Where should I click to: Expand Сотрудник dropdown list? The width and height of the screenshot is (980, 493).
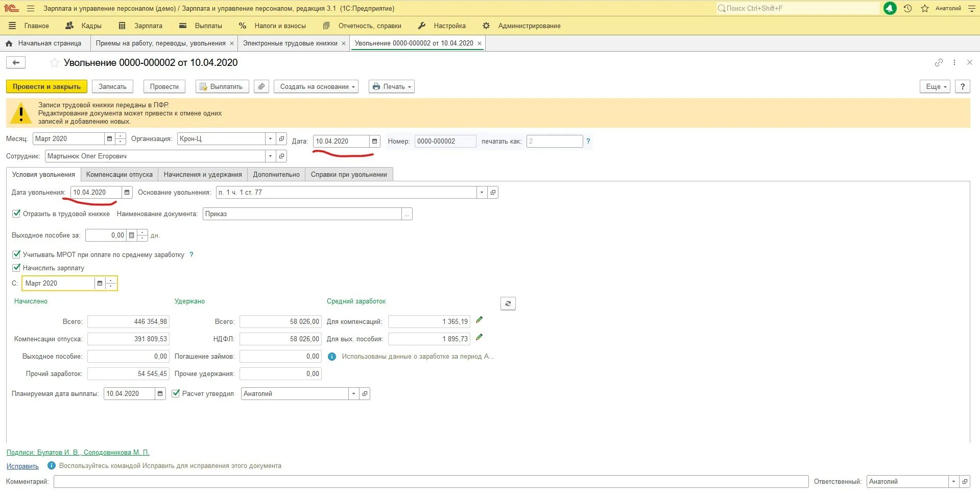[x=271, y=156]
